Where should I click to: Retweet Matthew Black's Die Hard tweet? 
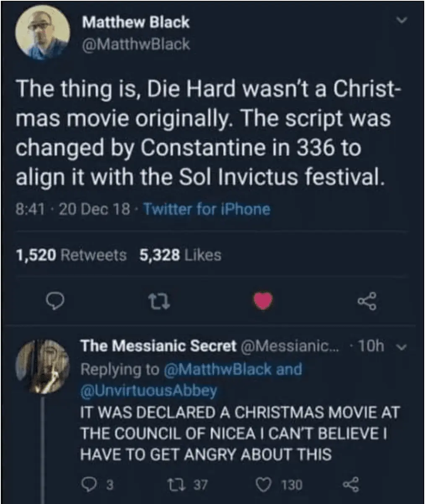pyautogui.click(x=160, y=301)
